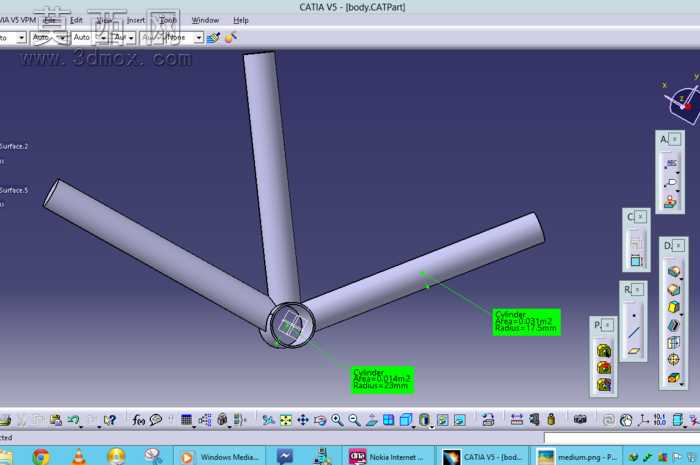Open the Tools menu
This screenshot has width=700, height=465.
click(168, 20)
